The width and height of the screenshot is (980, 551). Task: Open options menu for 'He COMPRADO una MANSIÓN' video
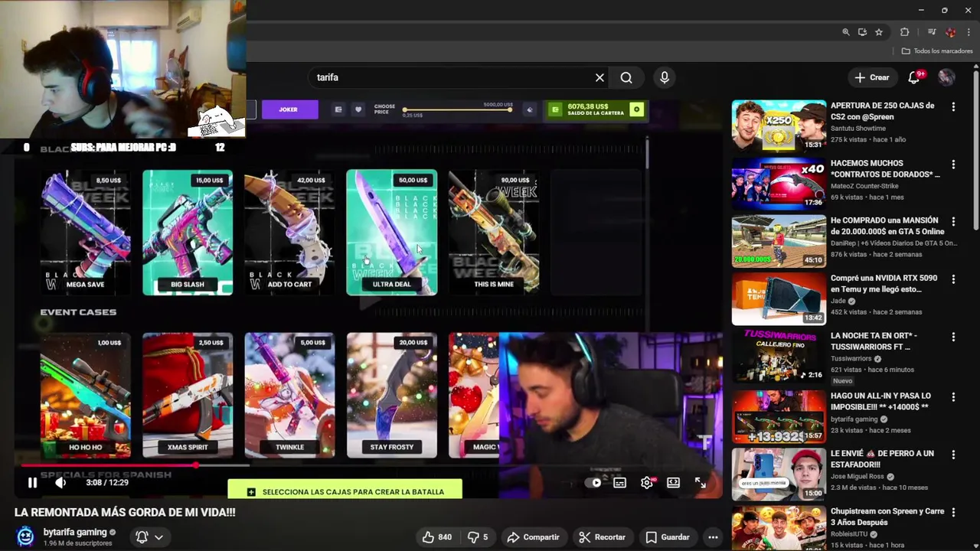953,222
